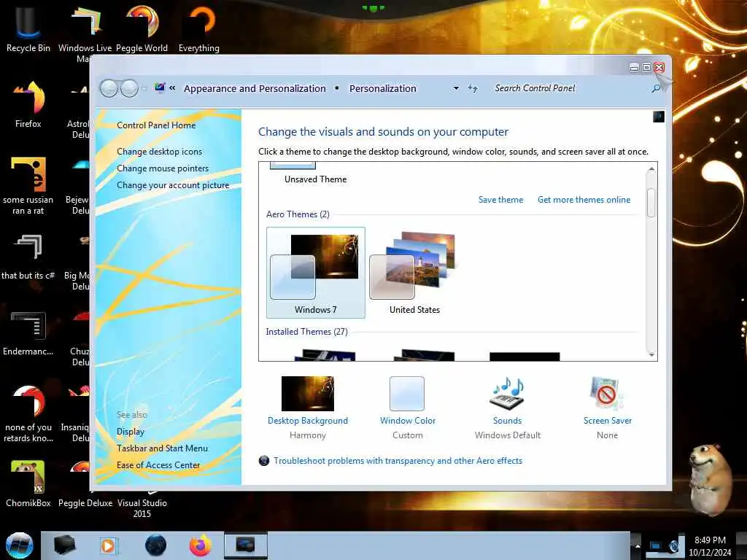
Task: Click the Sounds link
Action: coord(508,421)
